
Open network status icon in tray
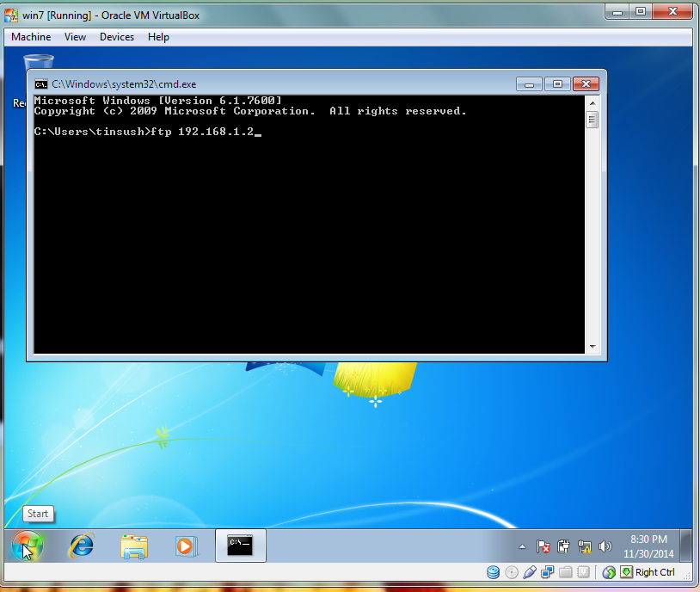coord(584,546)
